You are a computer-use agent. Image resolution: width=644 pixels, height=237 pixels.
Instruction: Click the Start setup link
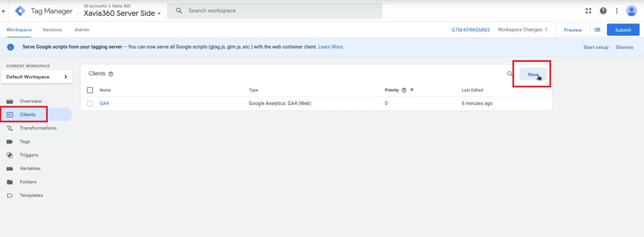pos(596,47)
